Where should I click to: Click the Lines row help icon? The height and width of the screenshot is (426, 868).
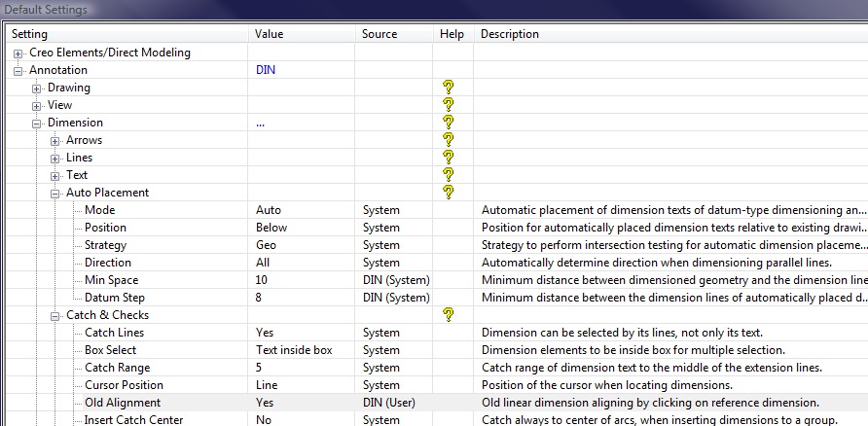point(449,158)
